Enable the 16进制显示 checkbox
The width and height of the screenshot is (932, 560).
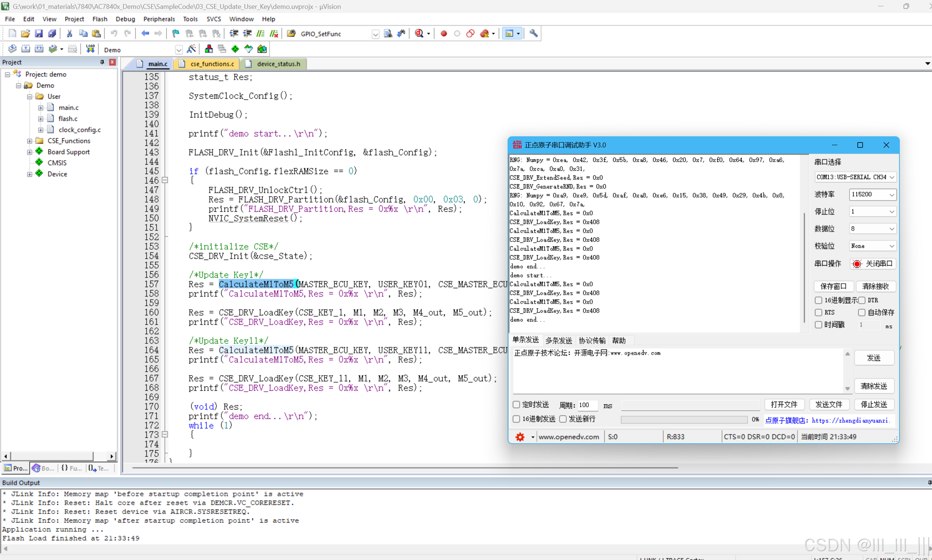(x=819, y=300)
